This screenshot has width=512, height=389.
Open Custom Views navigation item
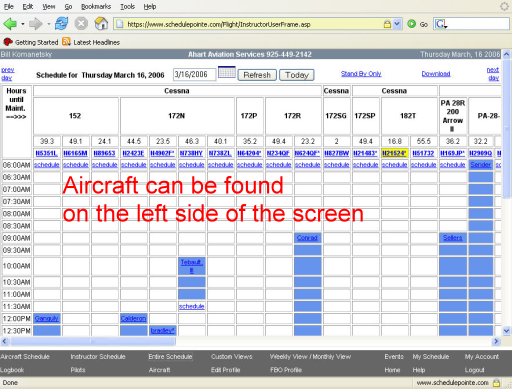[232, 356]
